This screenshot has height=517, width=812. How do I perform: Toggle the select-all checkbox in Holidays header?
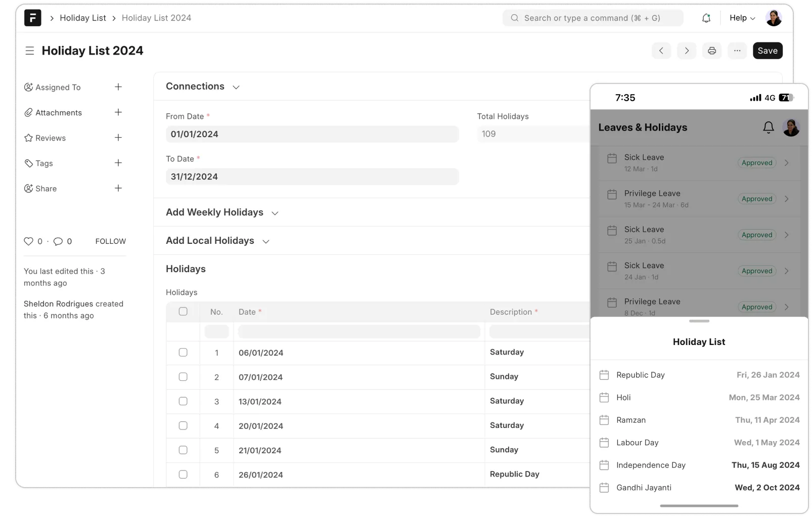click(183, 312)
